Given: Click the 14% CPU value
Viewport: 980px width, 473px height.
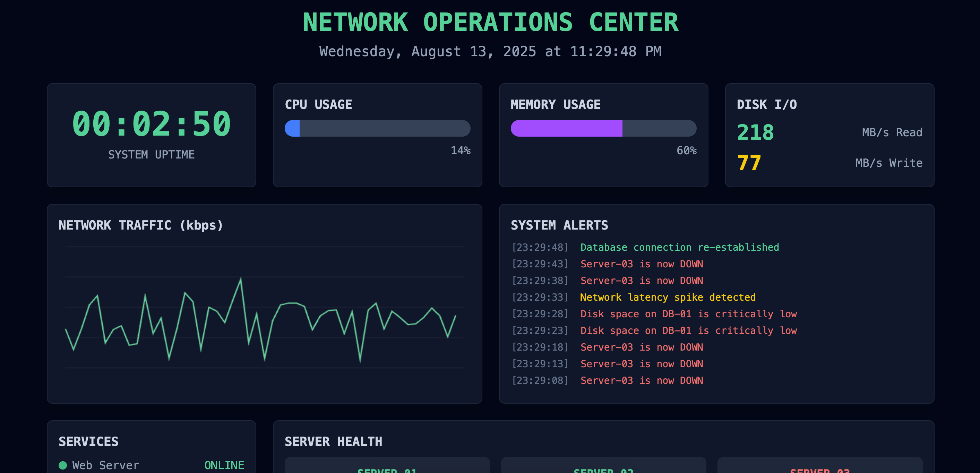Looking at the screenshot, I should pos(460,150).
